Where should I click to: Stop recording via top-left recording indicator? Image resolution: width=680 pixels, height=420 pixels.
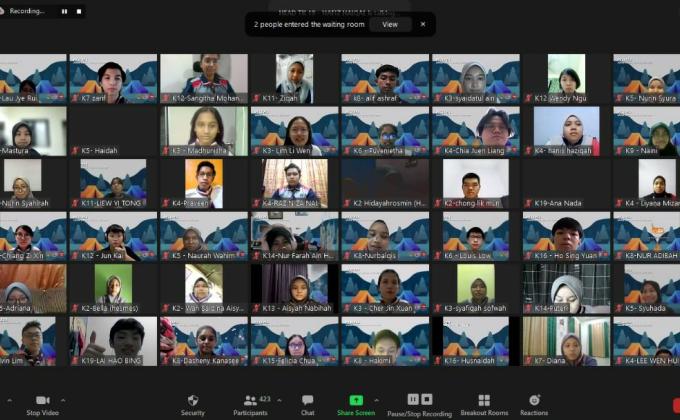coord(77,11)
